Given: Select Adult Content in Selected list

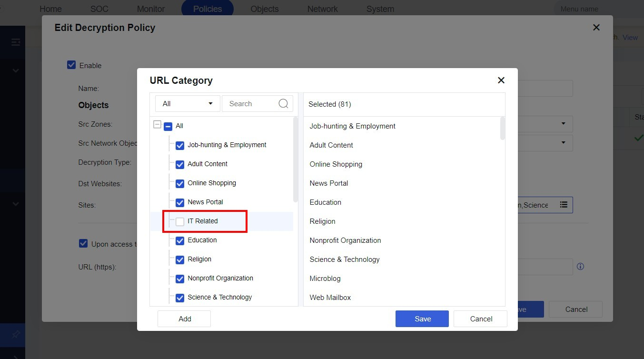Looking at the screenshot, I should (x=331, y=145).
